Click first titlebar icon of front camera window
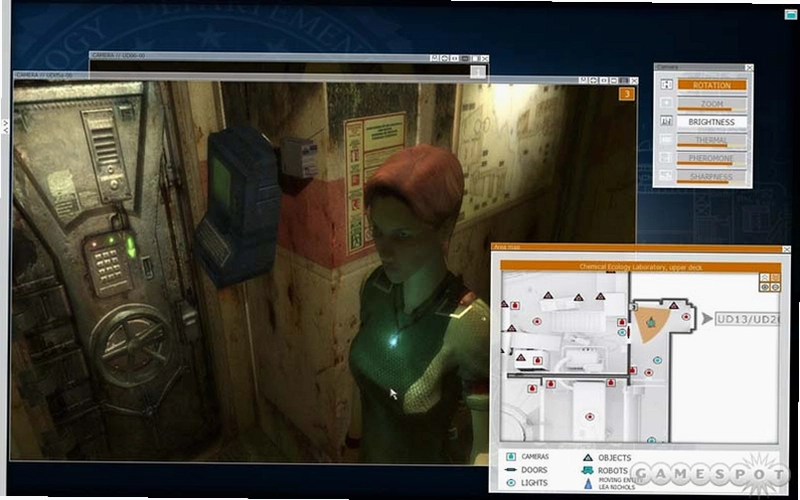Image resolution: width=800 pixels, height=500 pixels. [583, 81]
